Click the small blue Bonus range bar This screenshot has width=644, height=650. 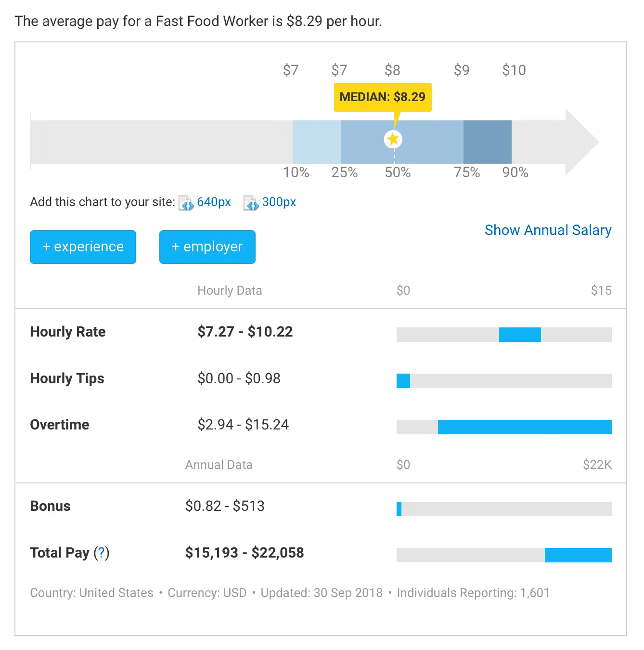(399, 509)
